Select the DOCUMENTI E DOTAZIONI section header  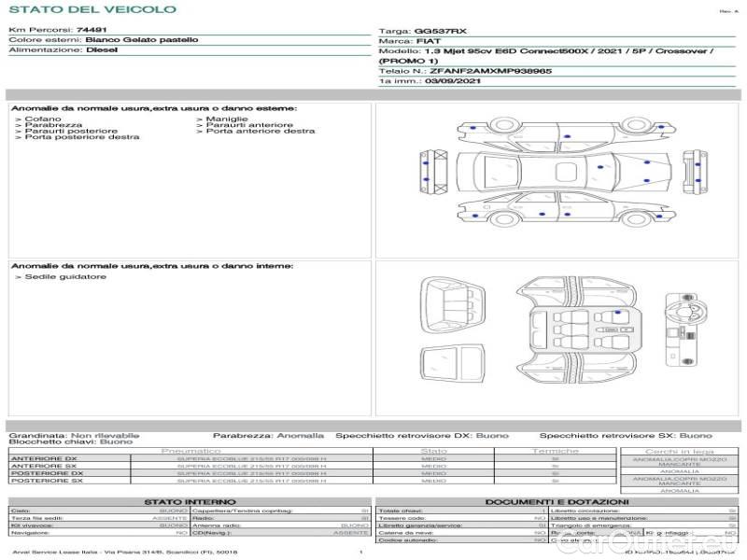(x=557, y=502)
